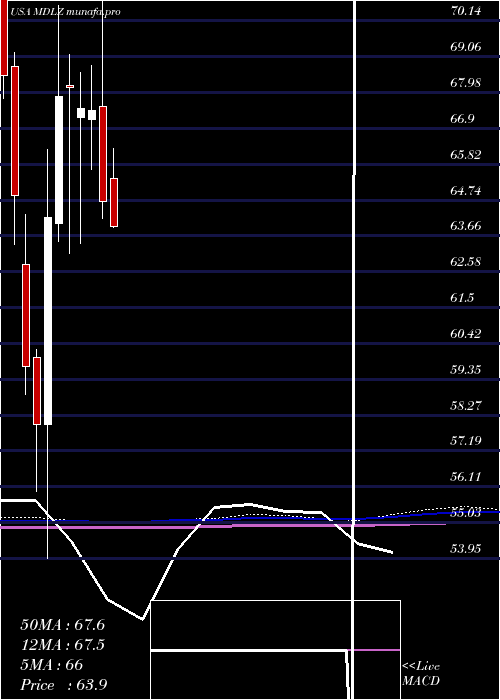Click the tall white bullish candle body
Screen dimensions: 500x700
[48, 321]
